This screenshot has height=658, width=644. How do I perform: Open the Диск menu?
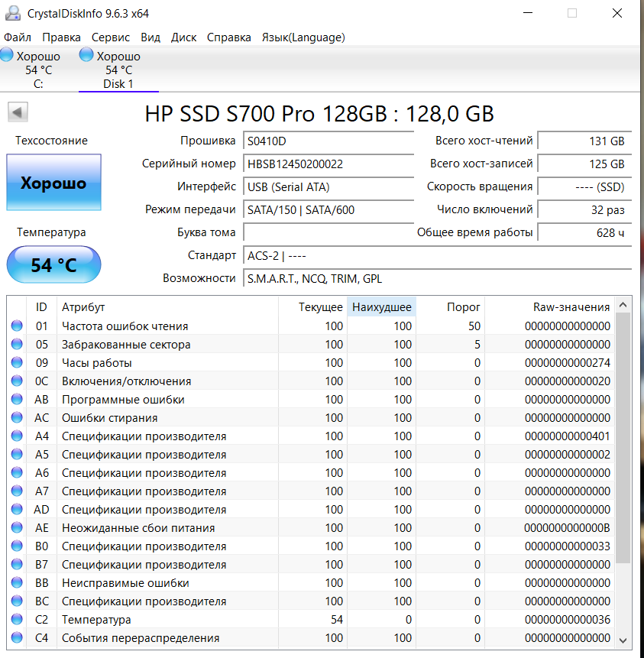(184, 37)
